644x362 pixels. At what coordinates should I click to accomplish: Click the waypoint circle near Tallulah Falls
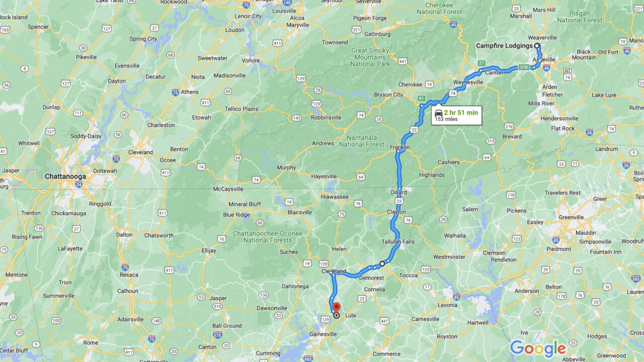pos(382,263)
